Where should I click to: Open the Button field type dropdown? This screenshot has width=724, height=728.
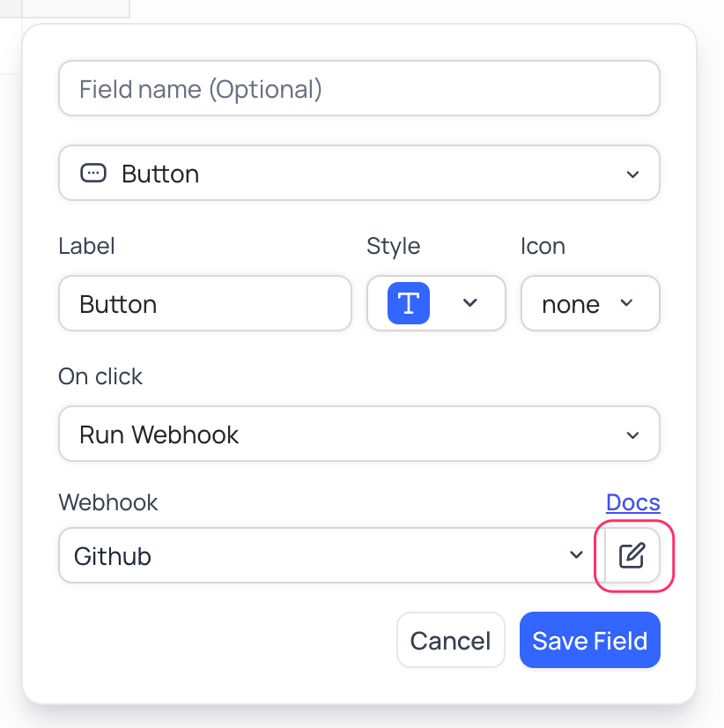[358, 174]
